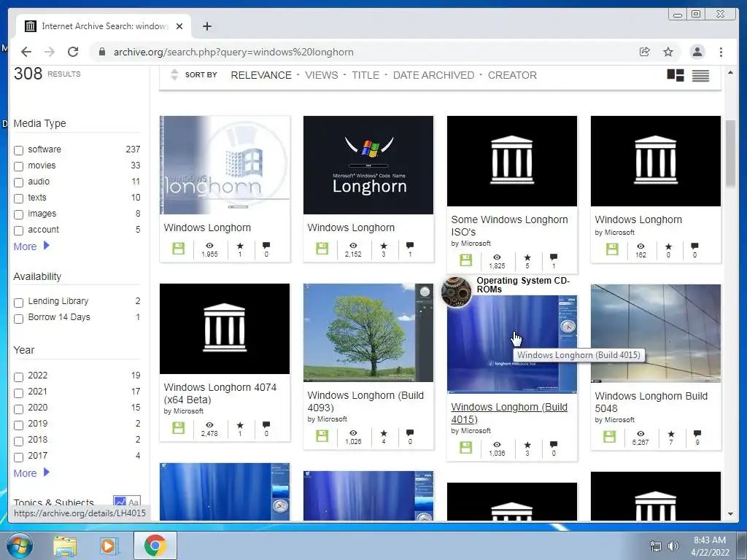This screenshot has width=747, height=560.
Task: Open Operating System CD-ROMs collection link
Action: click(523, 285)
